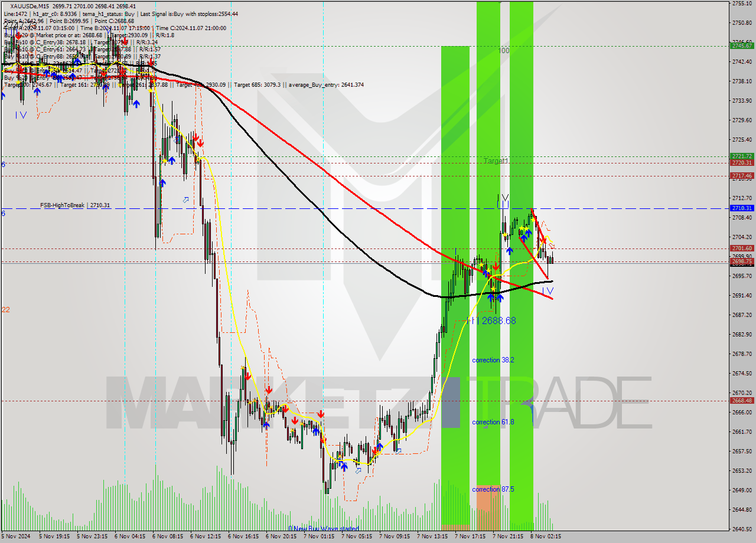Viewport: 756px width, 543px height.
Task: Click the blue 'I V' label near 2691
Action: 548,291
